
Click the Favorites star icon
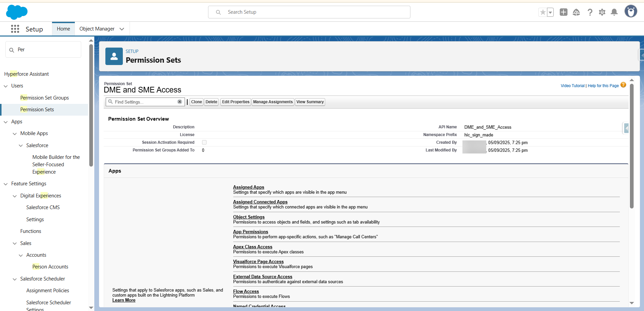point(543,12)
